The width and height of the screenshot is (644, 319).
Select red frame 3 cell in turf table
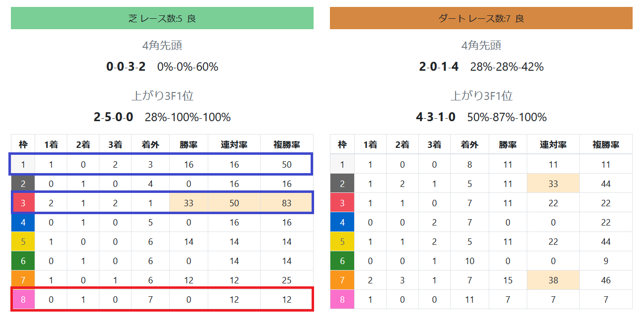tap(23, 203)
